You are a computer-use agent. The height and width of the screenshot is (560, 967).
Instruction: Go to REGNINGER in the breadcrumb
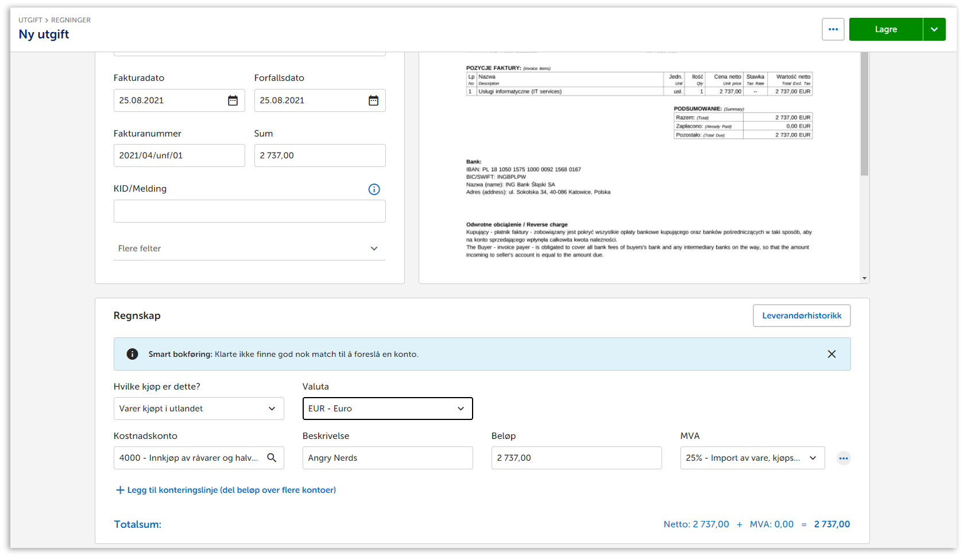click(71, 20)
